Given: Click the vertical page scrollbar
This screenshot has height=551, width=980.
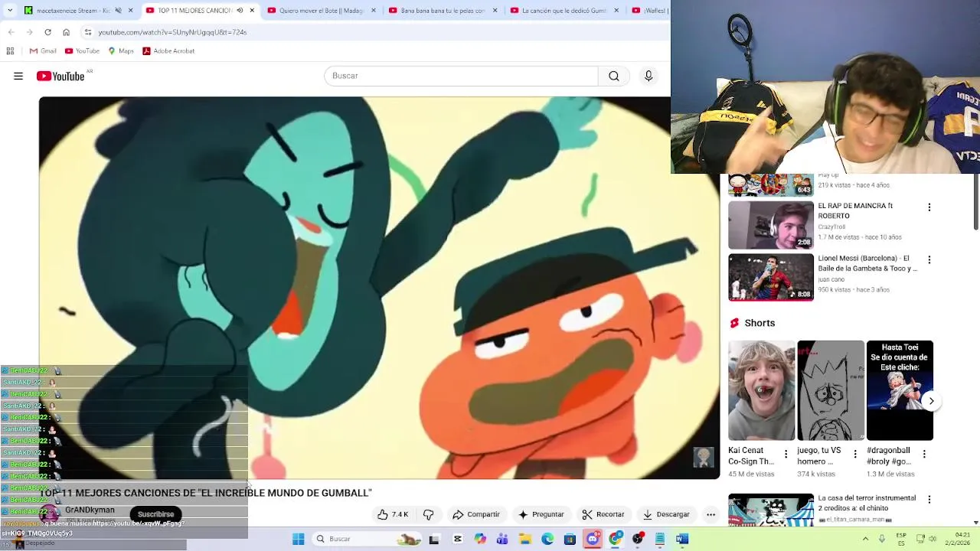Looking at the screenshot, I should coord(976,202).
